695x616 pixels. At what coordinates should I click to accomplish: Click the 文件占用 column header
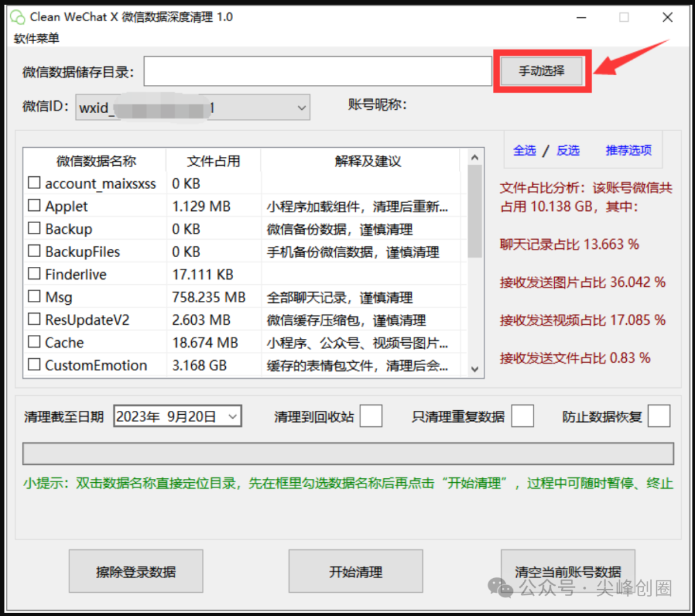(213, 161)
